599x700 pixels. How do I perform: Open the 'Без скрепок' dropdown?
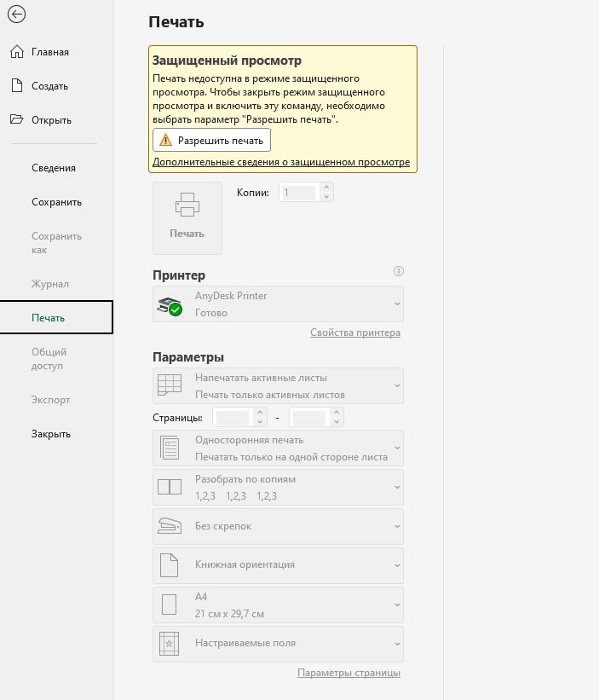[278, 526]
